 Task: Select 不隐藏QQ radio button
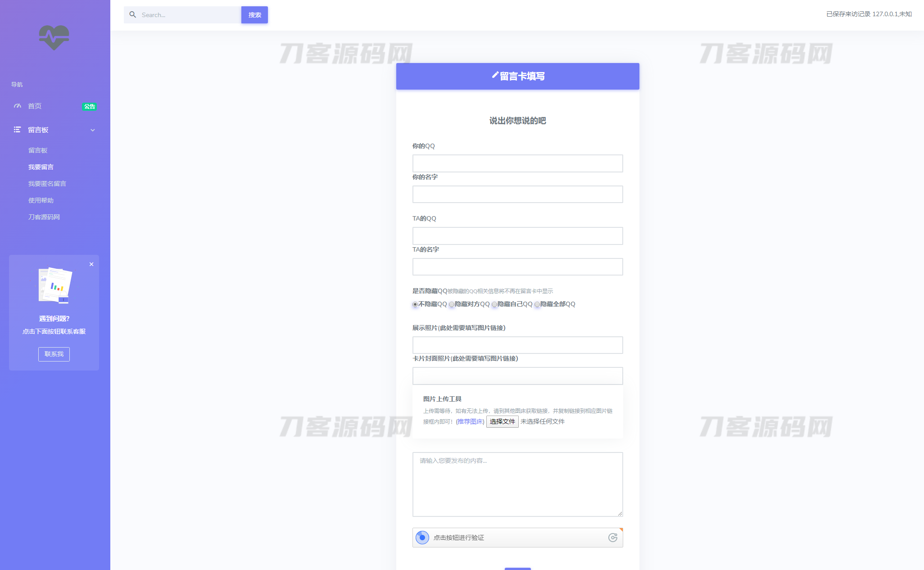tap(414, 304)
